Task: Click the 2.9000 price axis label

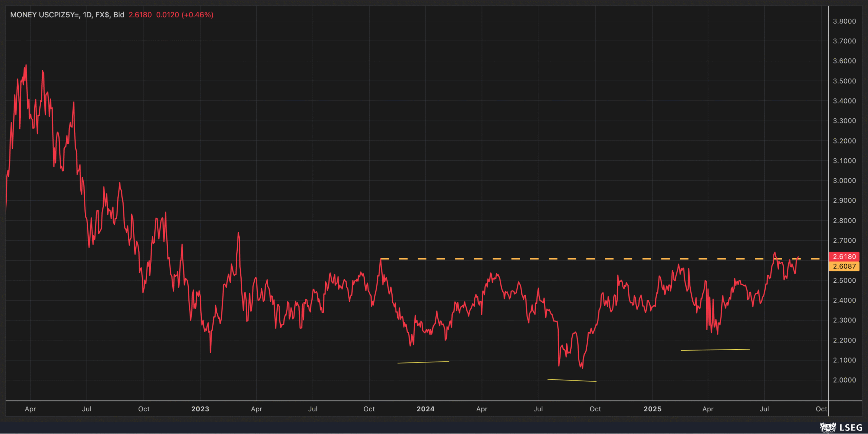Action: [x=844, y=200]
